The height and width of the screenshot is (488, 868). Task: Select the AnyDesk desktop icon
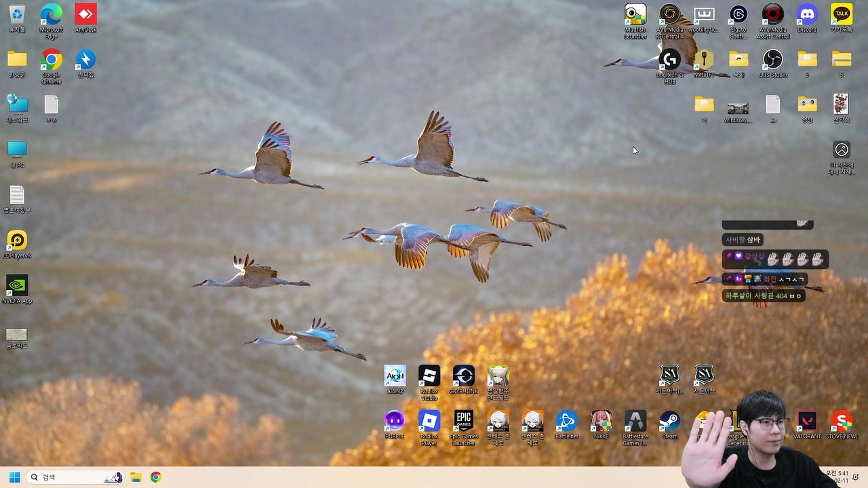point(85,15)
